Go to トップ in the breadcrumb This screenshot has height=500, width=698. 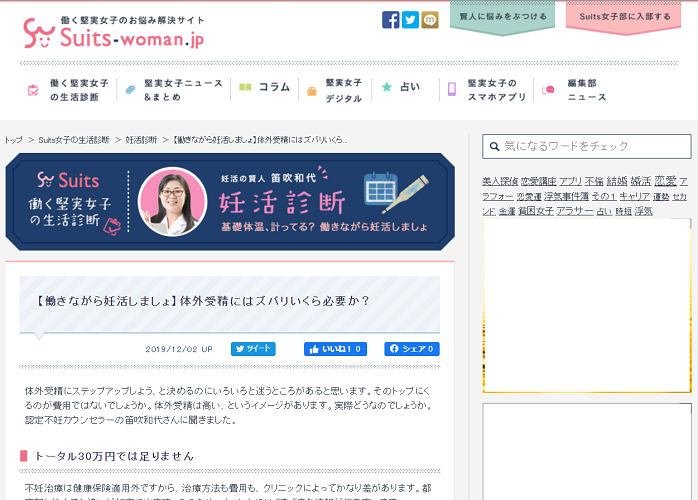[13, 140]
